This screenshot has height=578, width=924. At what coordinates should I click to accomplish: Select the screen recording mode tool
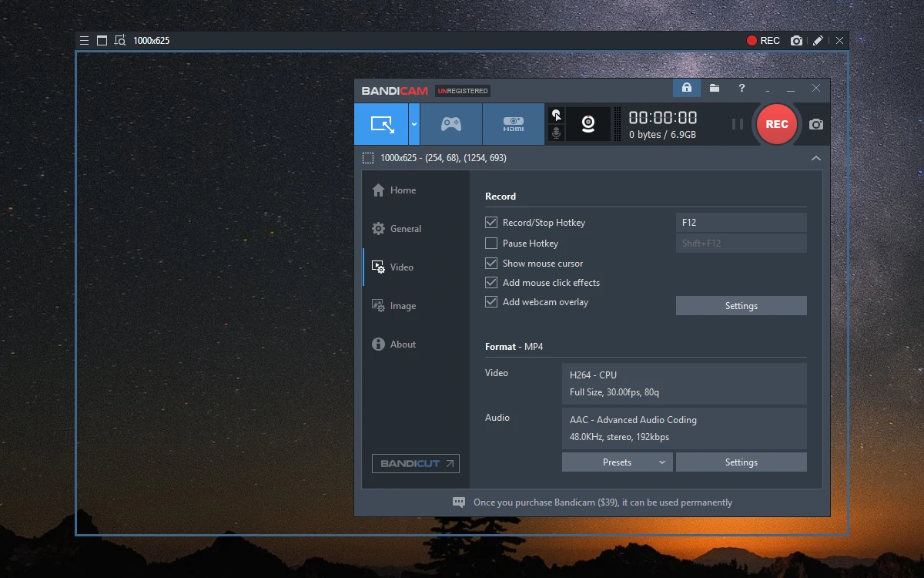pos(381,123)
